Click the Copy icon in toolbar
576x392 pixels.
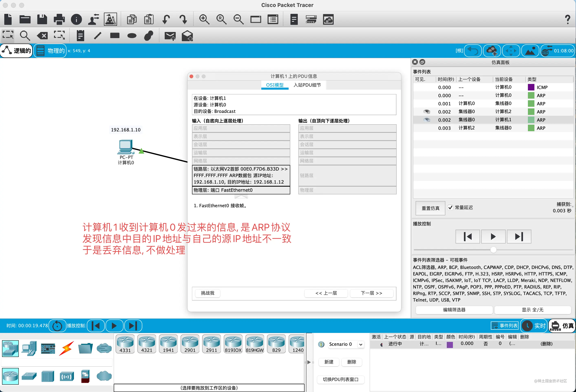click(132, 19)
